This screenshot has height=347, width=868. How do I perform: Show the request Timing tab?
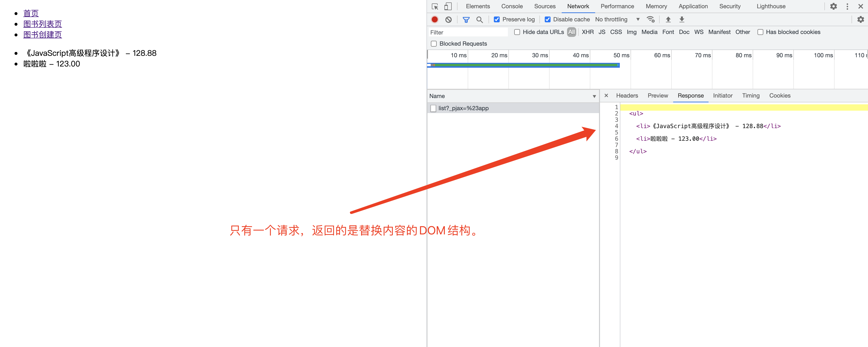pyautogui.click(x=750, y=96)
